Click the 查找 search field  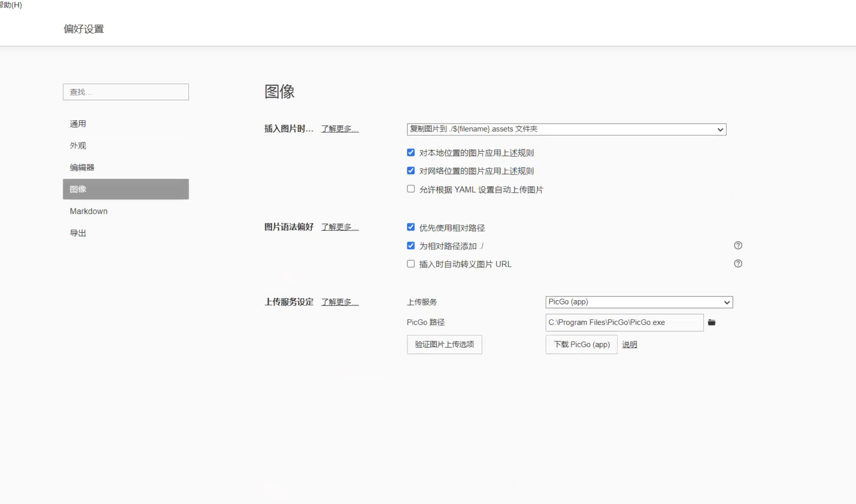126,92
